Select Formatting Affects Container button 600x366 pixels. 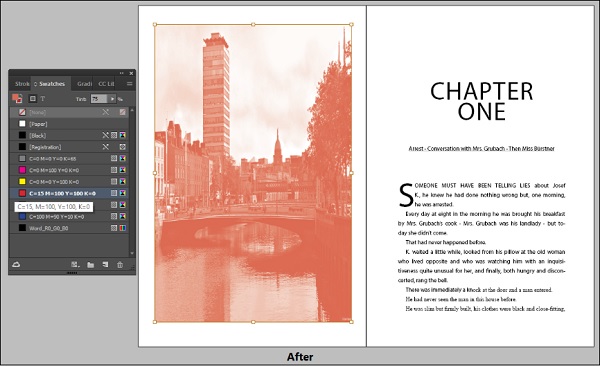(x=33, y=99)
